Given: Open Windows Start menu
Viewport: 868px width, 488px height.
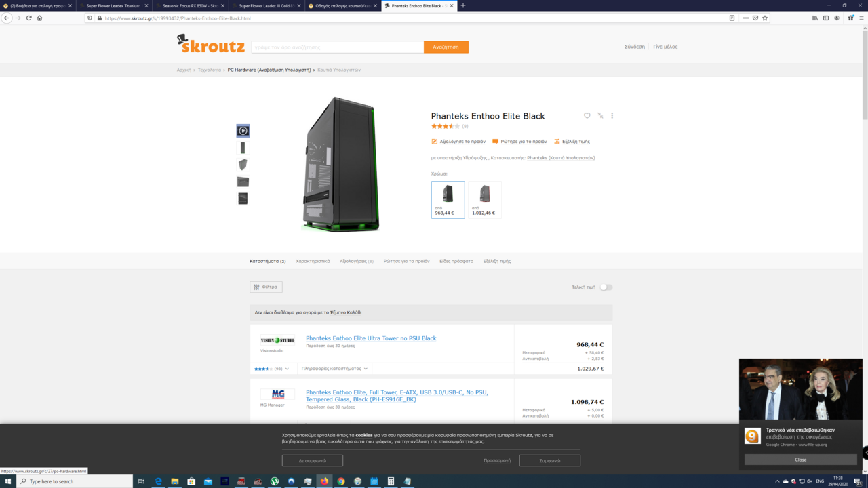Looking at the screenshot, I should [x=8, y=481].
